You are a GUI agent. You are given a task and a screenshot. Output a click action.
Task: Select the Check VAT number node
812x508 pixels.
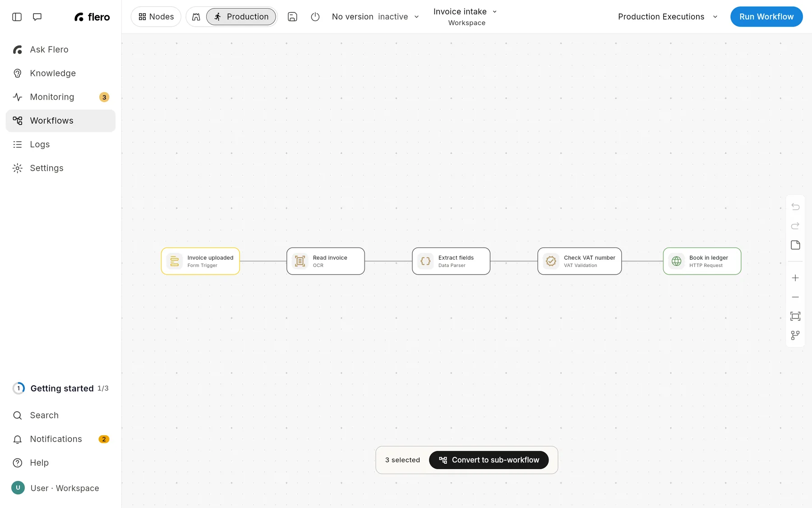point(580,261)
